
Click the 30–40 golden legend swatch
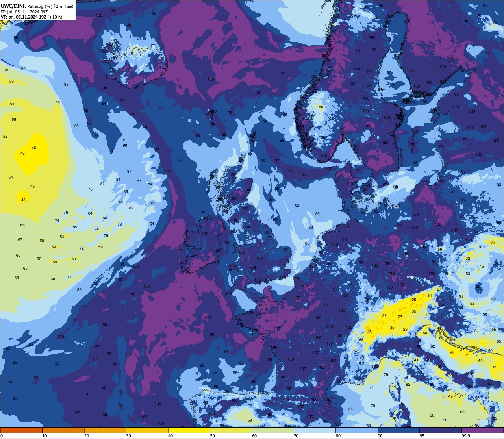click(147, 430)
